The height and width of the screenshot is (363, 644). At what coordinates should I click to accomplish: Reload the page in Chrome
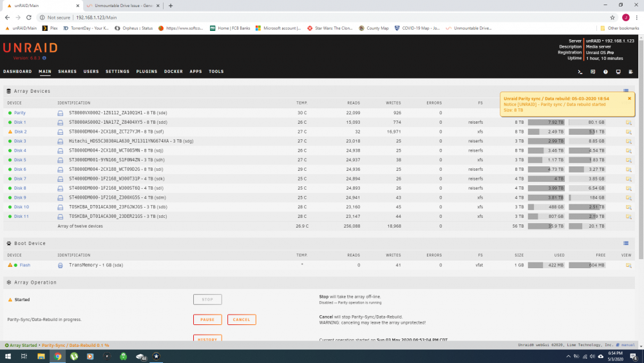(x=29, y=17)
